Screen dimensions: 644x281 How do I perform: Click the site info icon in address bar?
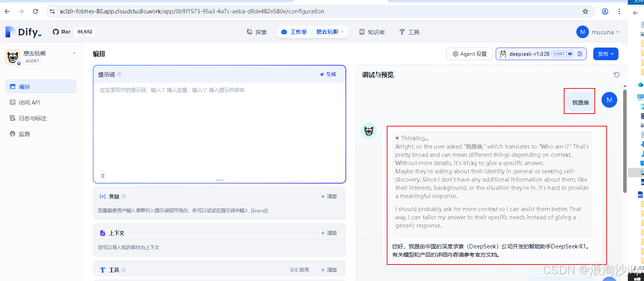(x=52, y=11)
